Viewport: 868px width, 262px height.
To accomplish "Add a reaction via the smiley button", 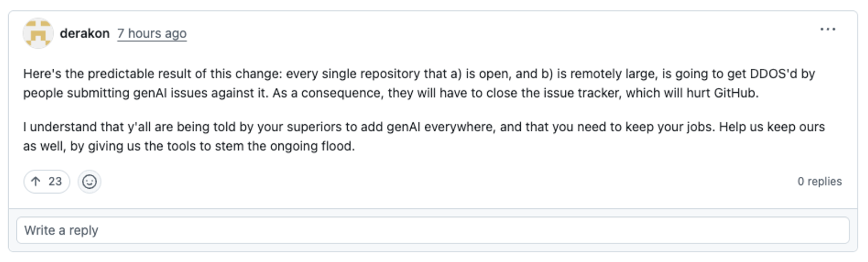I will click(90, 181).
